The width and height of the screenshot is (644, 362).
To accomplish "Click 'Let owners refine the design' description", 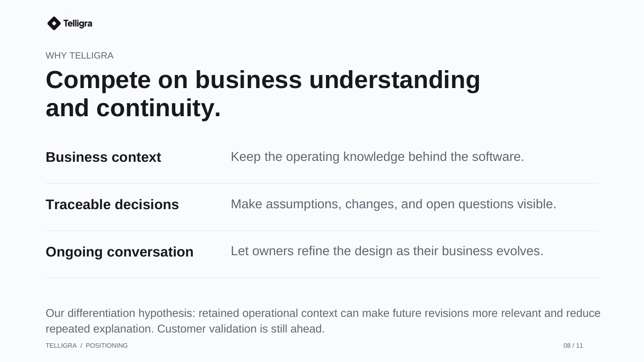I will pos(387,251).
